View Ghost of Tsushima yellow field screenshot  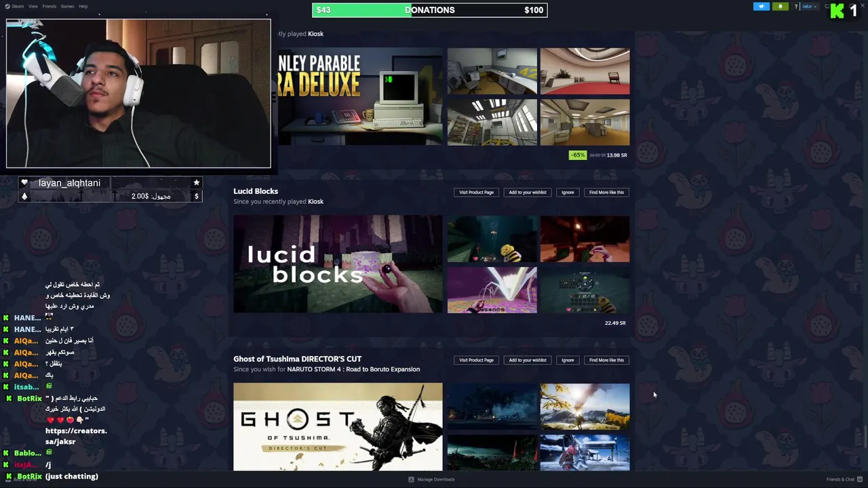tap(585, 407)
